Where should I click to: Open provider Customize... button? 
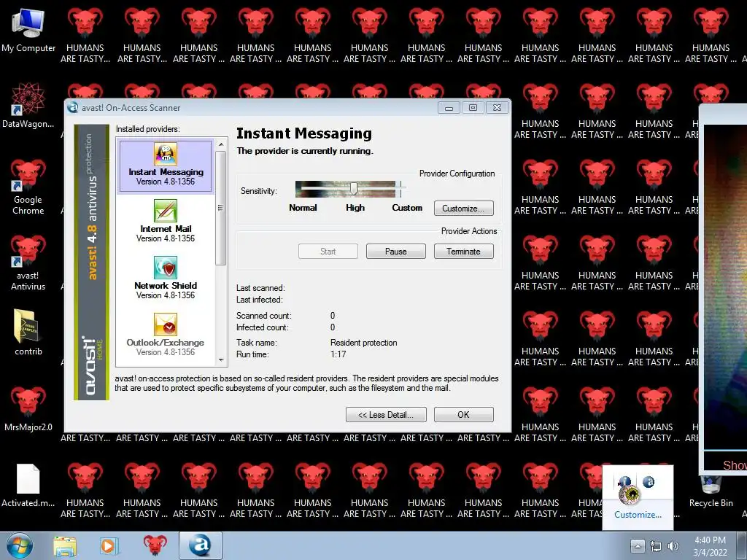(x=463, y=209)
